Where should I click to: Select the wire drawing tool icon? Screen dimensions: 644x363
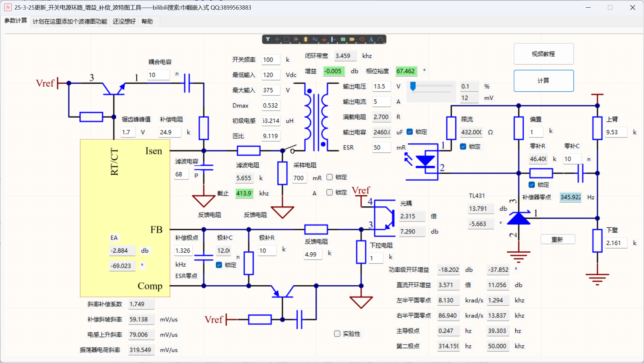pyautogui.click(x=315, y=39)
